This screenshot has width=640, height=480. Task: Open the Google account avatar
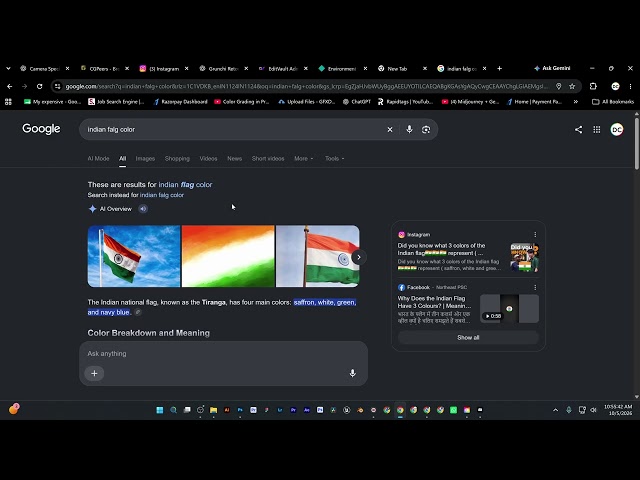pos(616,129)
